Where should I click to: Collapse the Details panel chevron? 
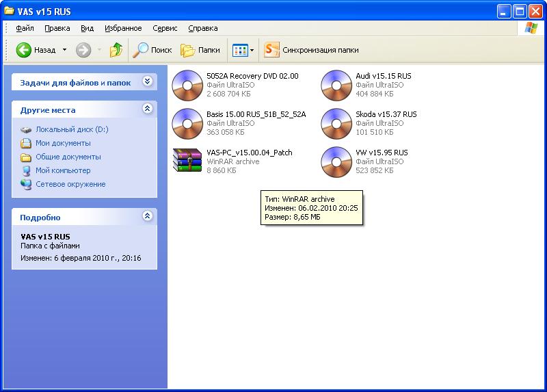(147, 217)
